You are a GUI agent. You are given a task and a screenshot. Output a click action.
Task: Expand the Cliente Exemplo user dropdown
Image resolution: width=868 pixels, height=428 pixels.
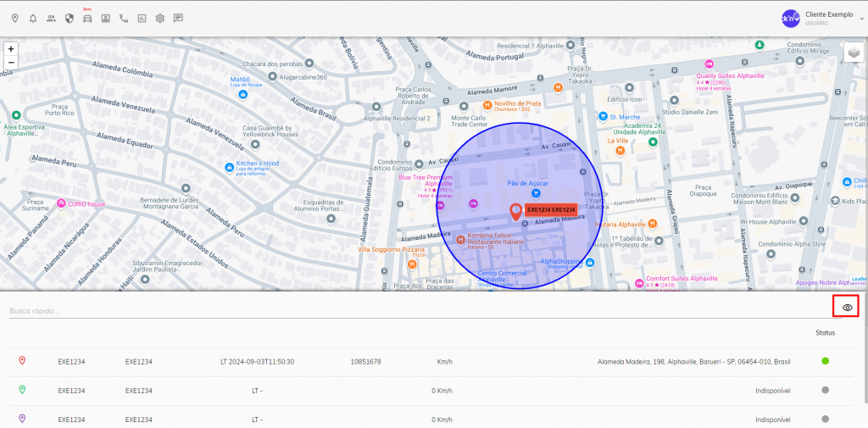pyautogui.click(x=862, y=19)
